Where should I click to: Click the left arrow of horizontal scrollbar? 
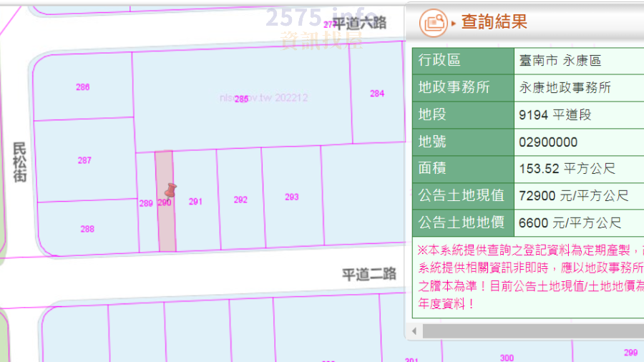[x=414, y=331]
